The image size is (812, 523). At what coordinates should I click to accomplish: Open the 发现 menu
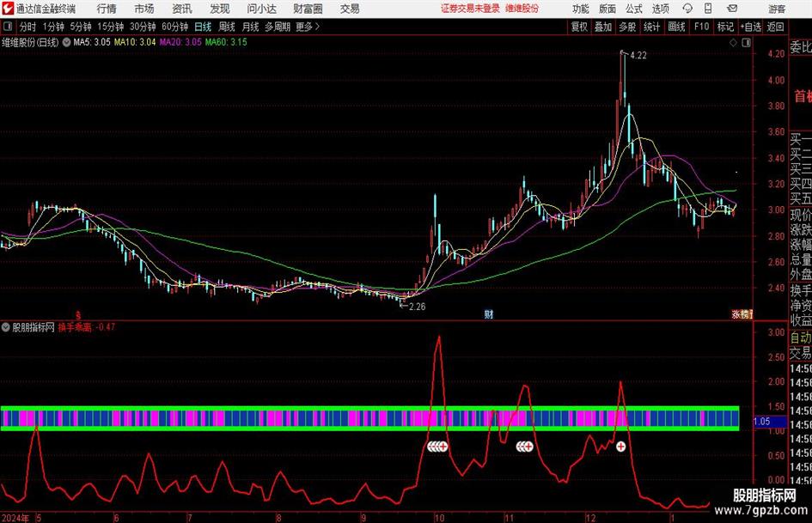(220, 9)
